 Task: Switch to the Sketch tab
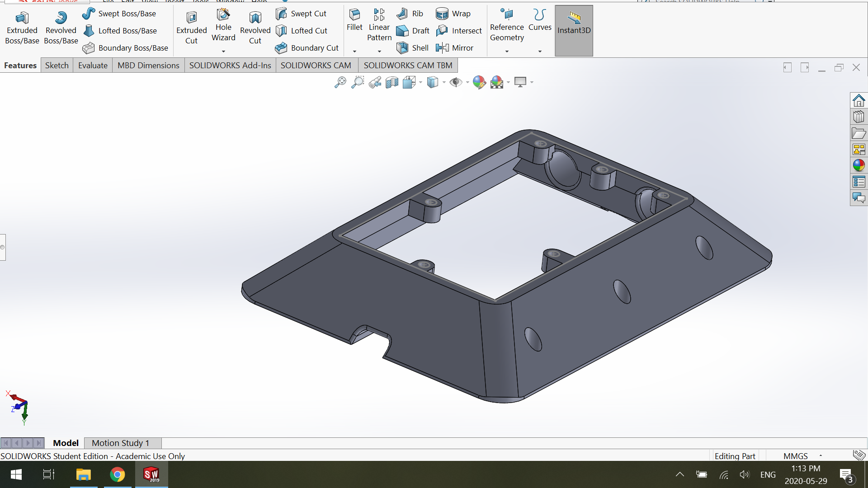coord(57,66)
